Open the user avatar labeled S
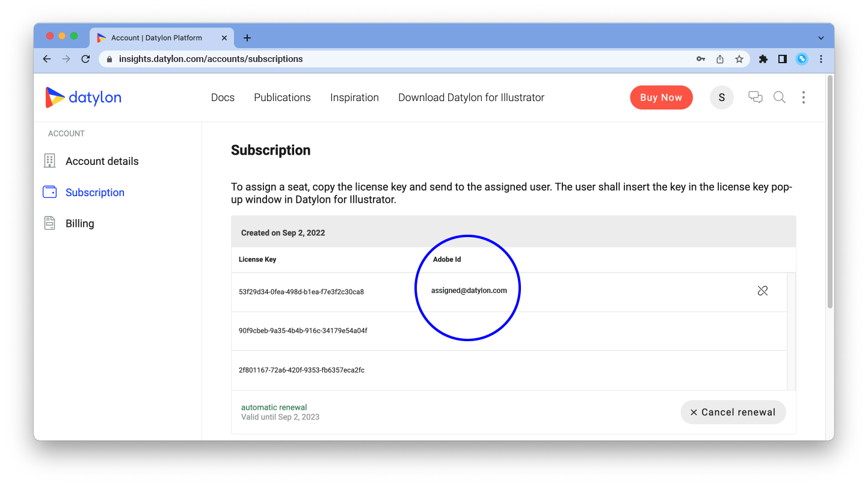 [x=722, y=97]
